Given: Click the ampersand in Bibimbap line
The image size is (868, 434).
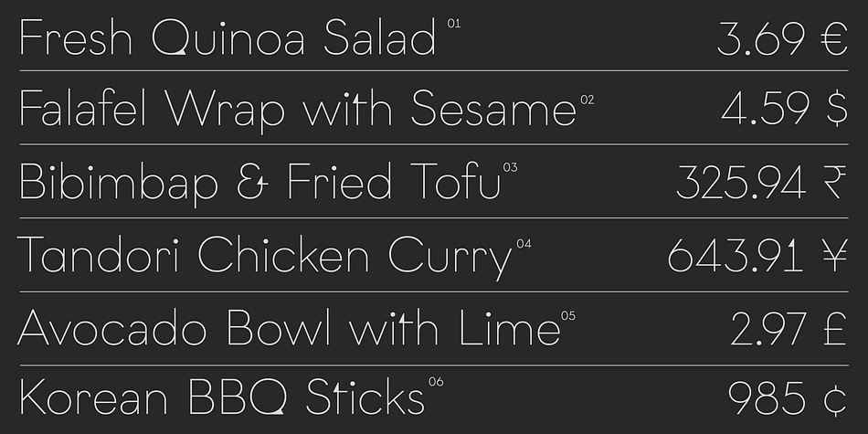Looking at the screenshot, I should click(252, 182).
